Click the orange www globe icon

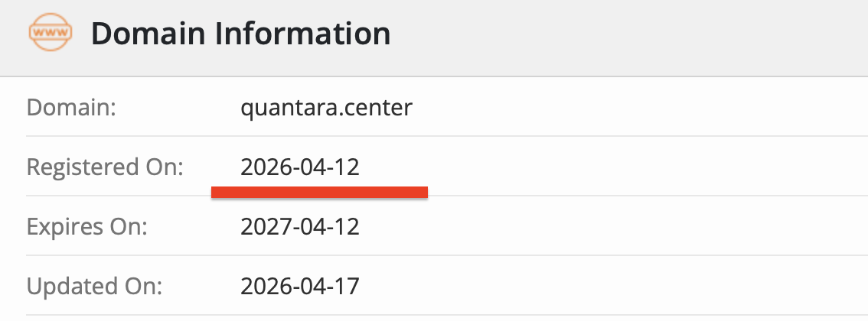(x=51, y=34)
